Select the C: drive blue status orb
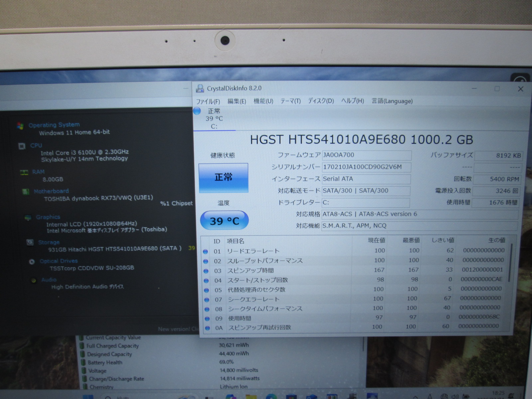This screenshot has width=532, height=399. coord(197,111)
